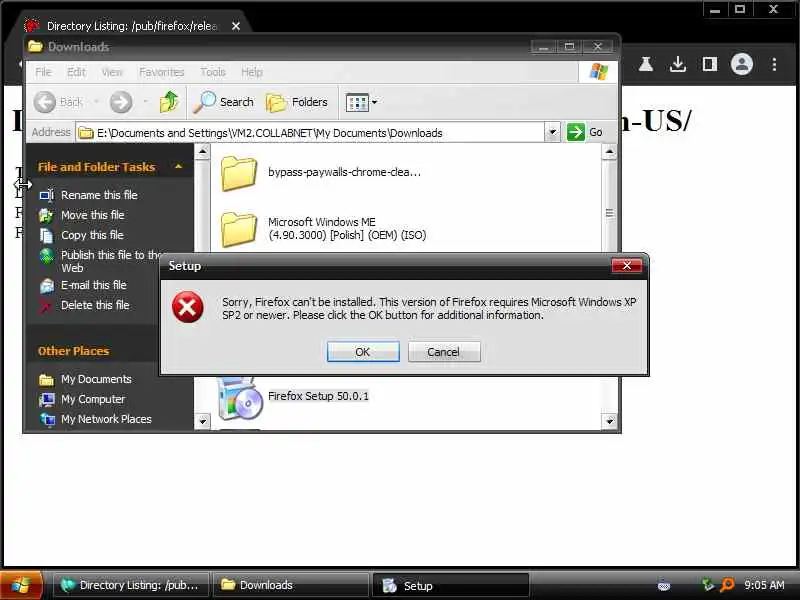Open the browser three-dot menu

pyautogui.click(x=774, y=64)
